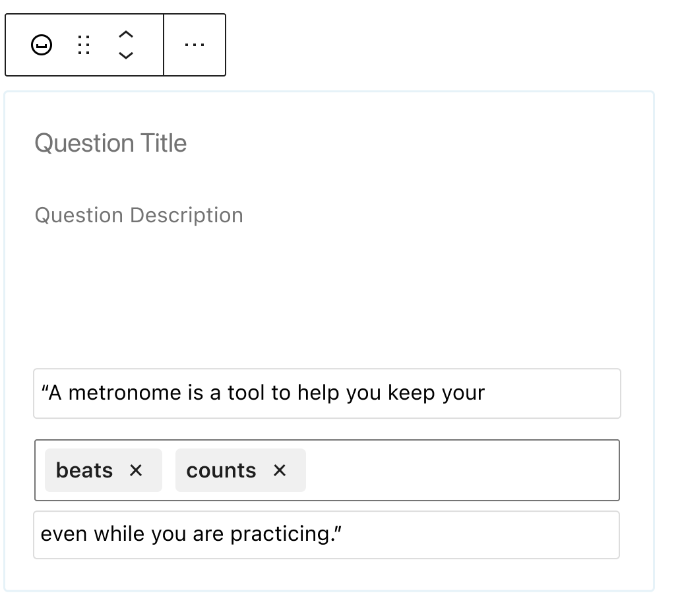This screenshot has width=682, height=616.
Task: Open block actions from the toolbar menu
Action: pyautogui.click(x=195, y=44)
